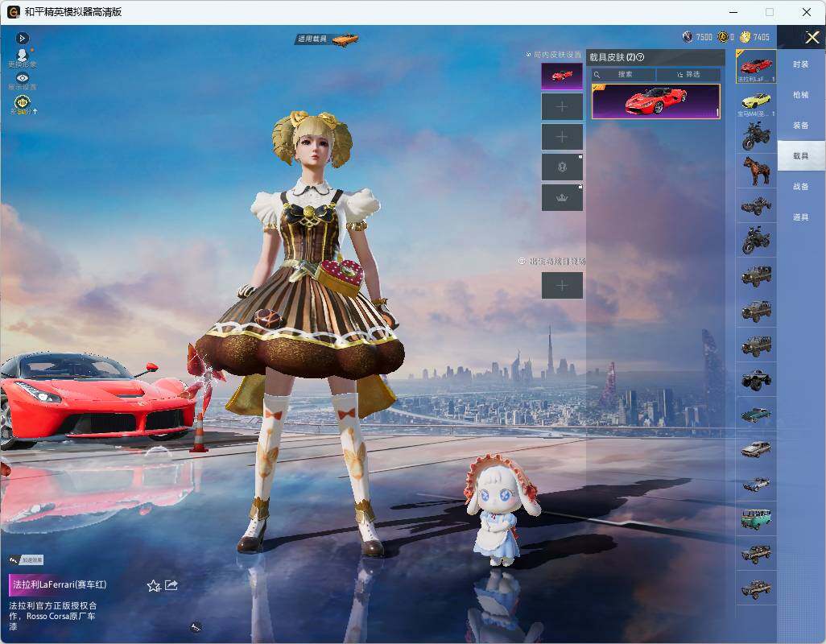Open the help icon beside 载具皮肤
Image resolution: width=826 pixels, height=644 pixels.
(x=641, y=57)
